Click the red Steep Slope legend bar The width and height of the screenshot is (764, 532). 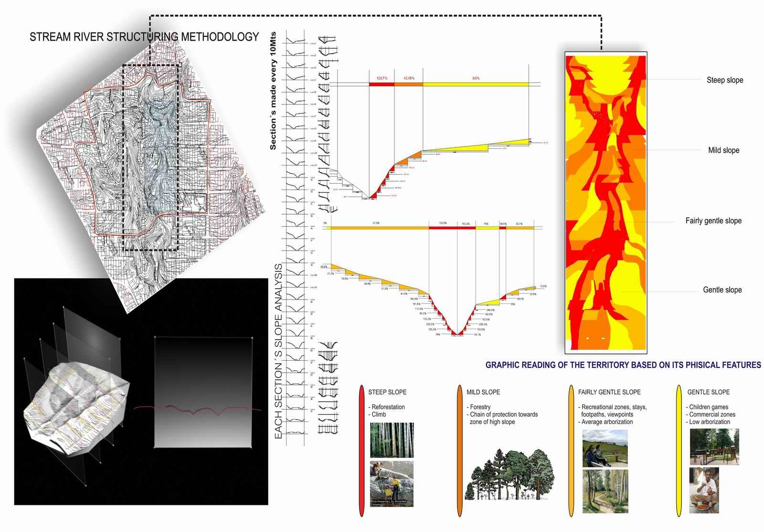361,450
